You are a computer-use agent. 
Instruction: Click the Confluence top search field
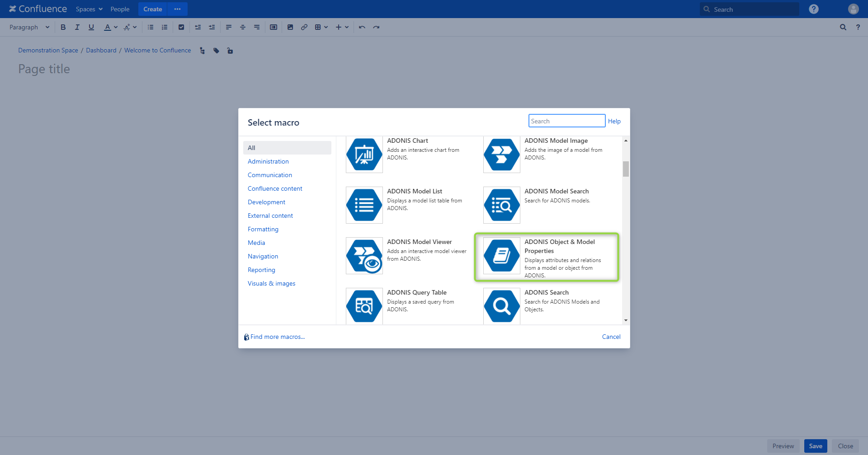(750, 9)
